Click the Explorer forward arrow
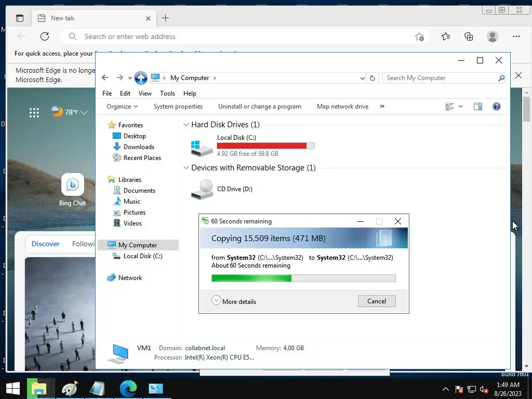The height and width of the screenshot is (399, 532). (120, 78)
